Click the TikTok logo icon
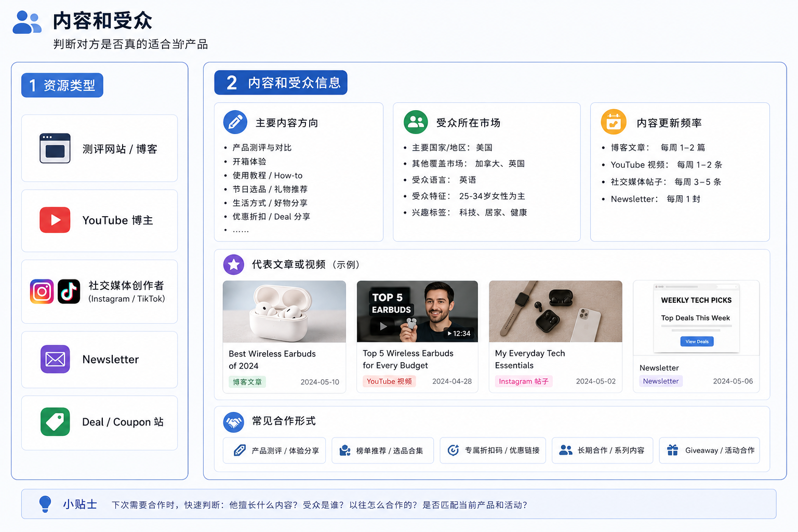 (x=69, y=291)
